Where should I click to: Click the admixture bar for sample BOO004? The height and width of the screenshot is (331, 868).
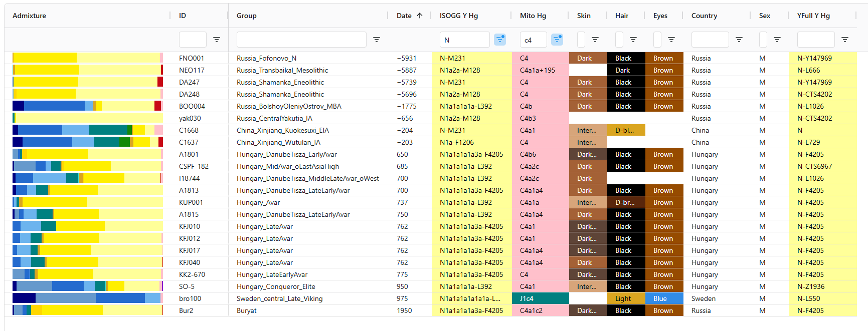[87, 106]
